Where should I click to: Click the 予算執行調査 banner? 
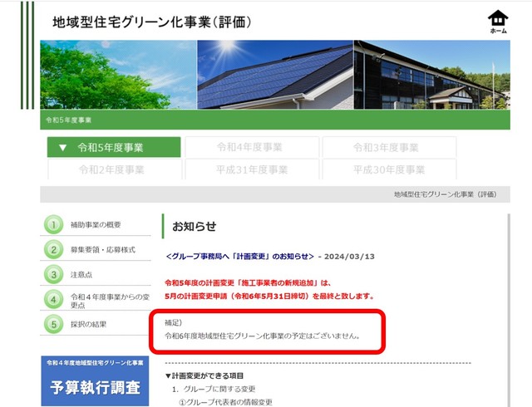pos(95,381)
